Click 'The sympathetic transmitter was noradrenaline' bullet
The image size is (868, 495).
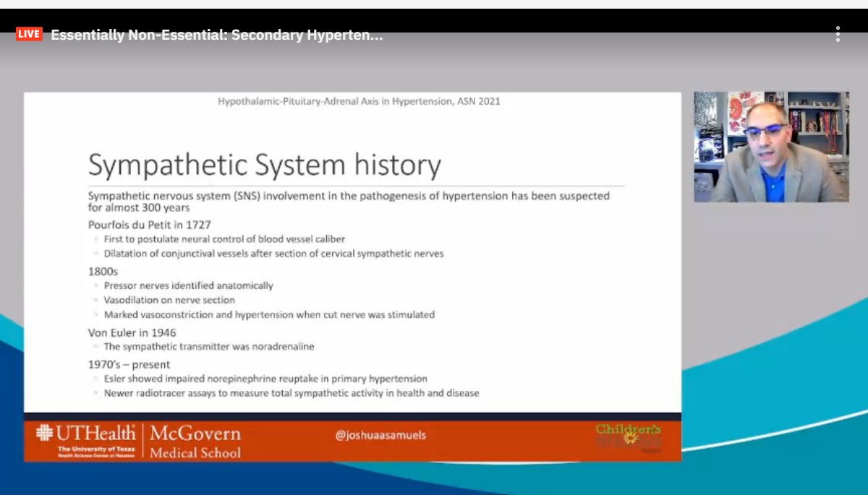(209, 347)
